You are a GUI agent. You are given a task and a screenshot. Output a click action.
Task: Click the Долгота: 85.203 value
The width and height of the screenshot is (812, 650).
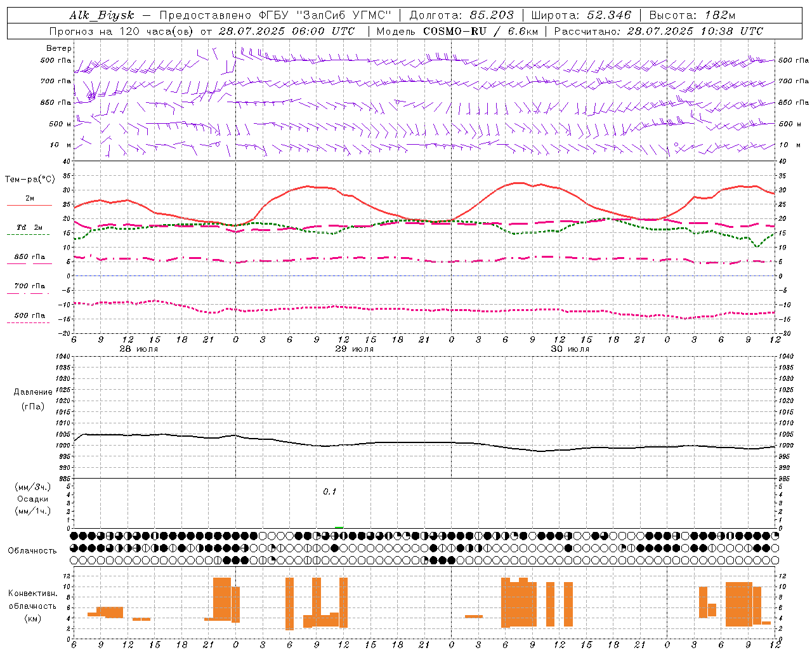click(461, 15)
